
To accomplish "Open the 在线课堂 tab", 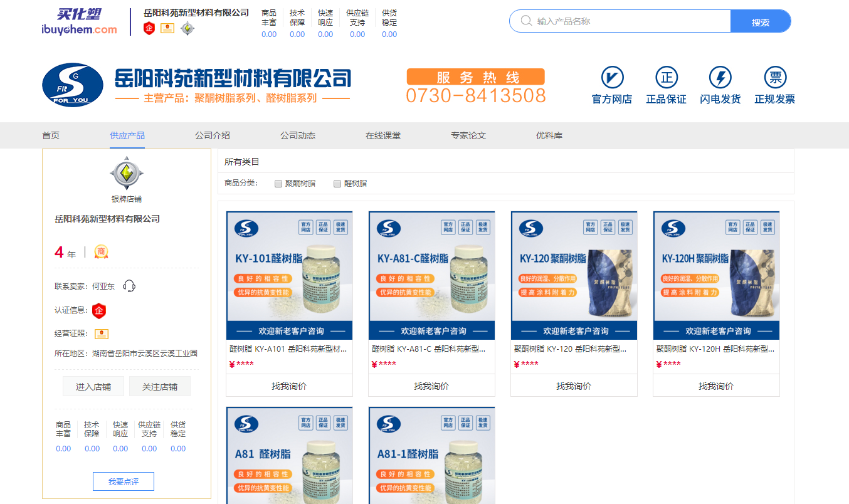I will (x=383, y=135).
